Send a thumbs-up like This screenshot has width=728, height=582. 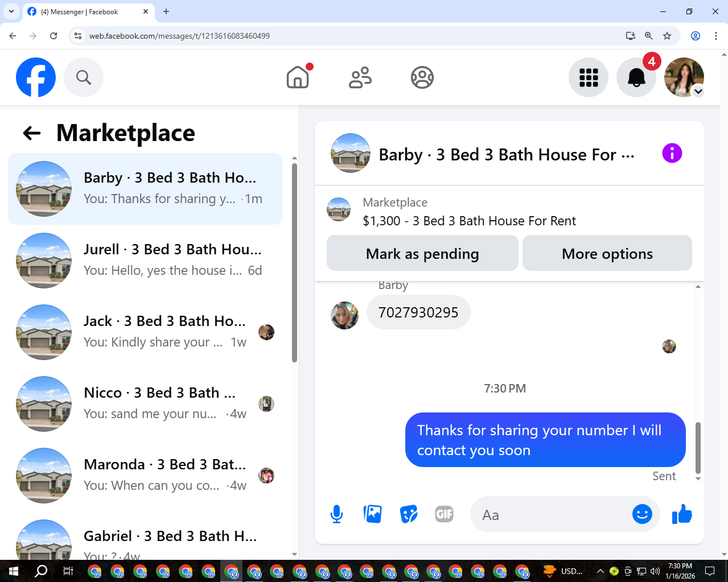(682, 514)
